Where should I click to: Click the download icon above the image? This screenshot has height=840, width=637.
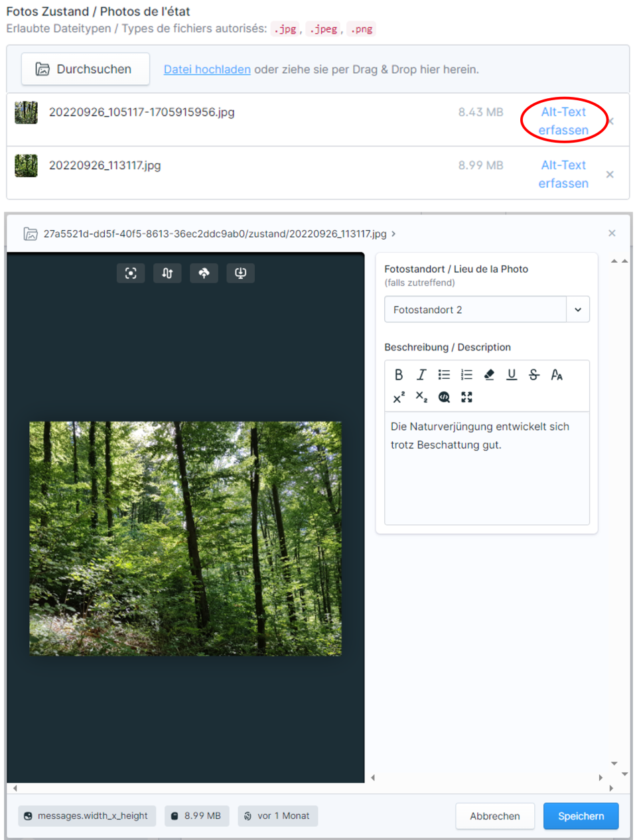coord(240,273)
